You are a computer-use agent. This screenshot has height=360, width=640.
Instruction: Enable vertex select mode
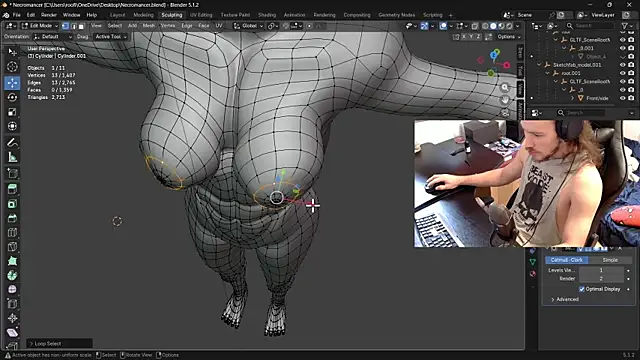pos(65,26)
